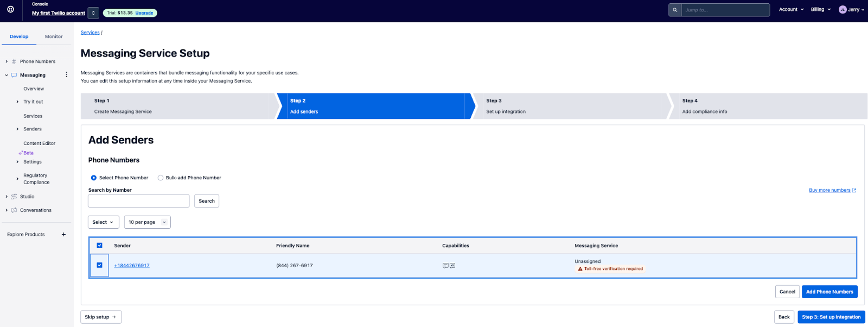Click the Conversations sidebar icon

click(14, 210)
